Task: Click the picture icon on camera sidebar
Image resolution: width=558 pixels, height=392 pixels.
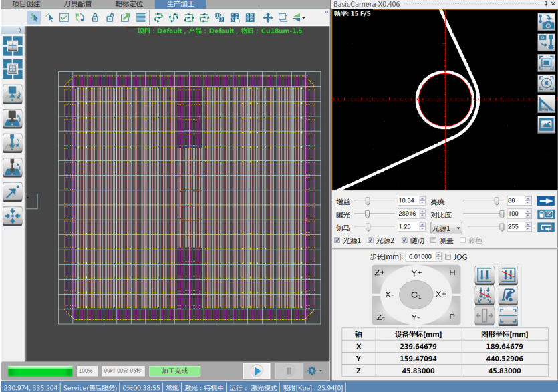Action: click(545, 124)
